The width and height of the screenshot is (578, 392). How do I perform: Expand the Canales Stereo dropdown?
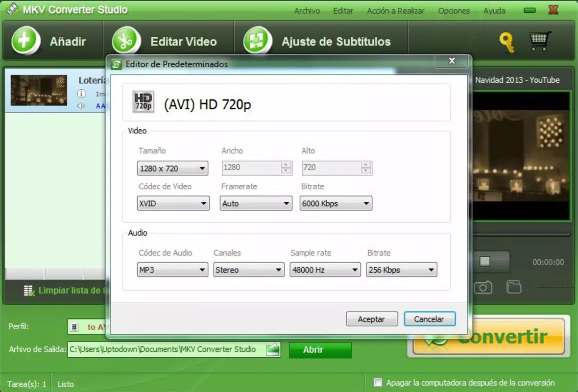click(249, 270)
